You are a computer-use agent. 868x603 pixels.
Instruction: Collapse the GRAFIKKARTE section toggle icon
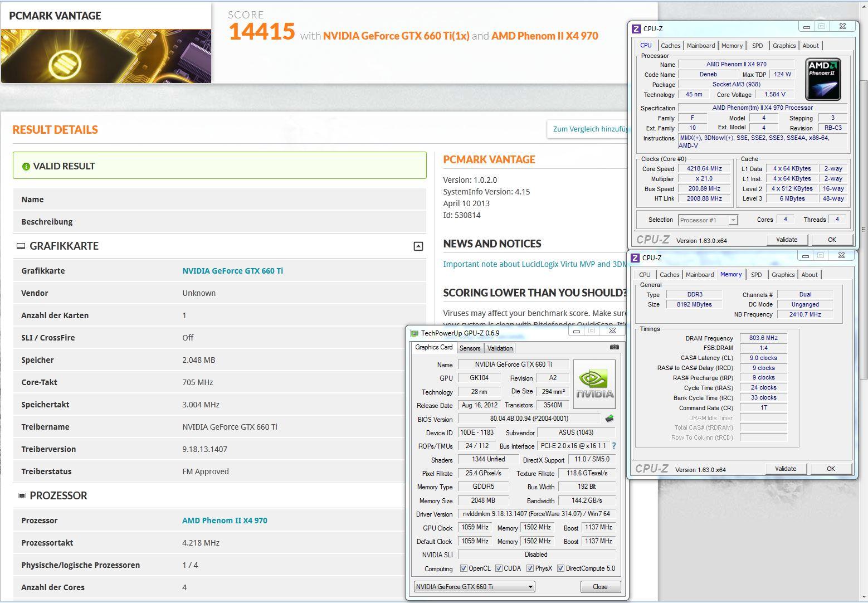(418, 246)
